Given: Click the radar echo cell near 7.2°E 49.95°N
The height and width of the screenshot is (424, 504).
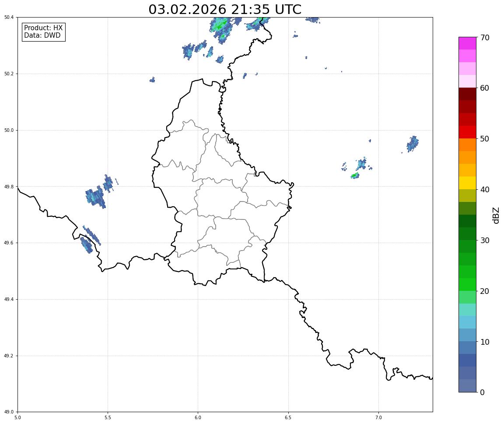Looking at the screenshot, I should 413,144.
